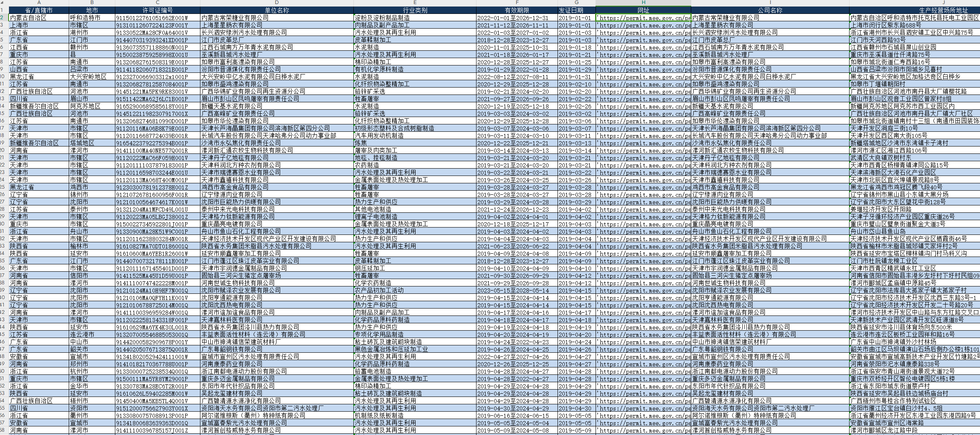Click the 单位名称 header cell
Screen dimensions: 980x435
pos(277,10)
